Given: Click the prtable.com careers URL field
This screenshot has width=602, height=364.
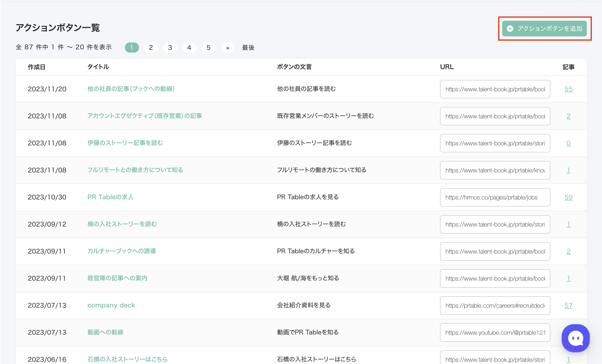Looking at the screenshot, I should coord(495,305).
